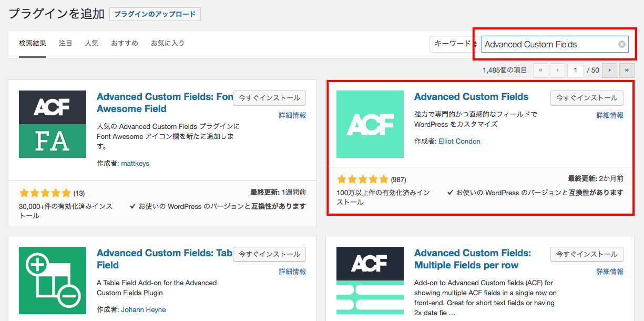The image size is (644, 321).
Task: Go to the first page with the « icon
Action: point(540,70)
